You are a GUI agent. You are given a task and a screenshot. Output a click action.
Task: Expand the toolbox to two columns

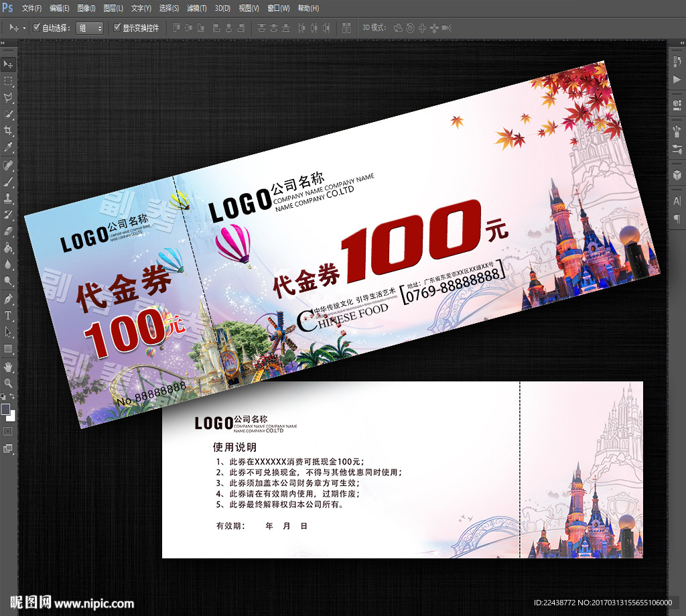(x=3, y=43)
